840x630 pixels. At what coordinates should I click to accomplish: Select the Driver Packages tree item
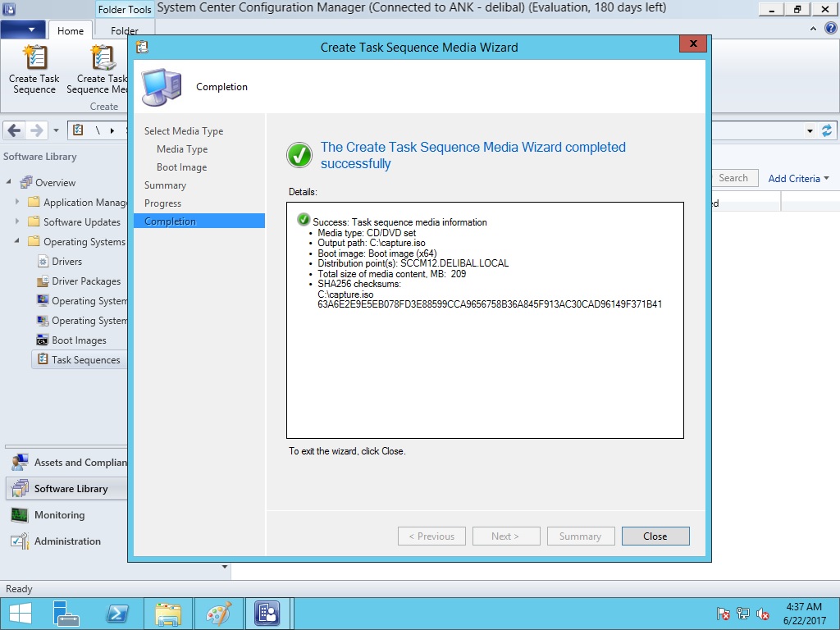click(x=85, y=281)
